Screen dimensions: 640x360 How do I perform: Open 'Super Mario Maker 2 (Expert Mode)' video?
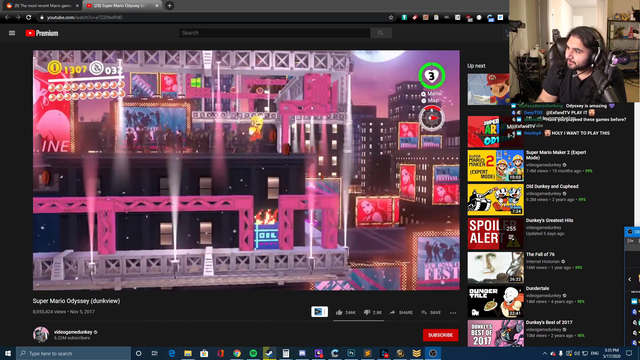[x=556, y=155]
